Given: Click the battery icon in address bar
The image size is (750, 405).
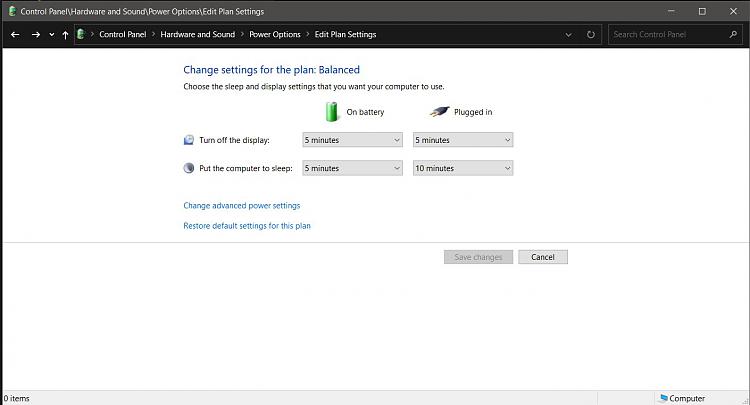Looking at the screenshot, I should tap(81, 34).
